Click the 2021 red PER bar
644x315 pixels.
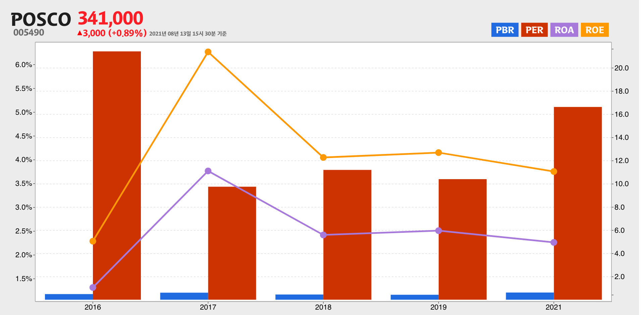[x=578, y=203]
